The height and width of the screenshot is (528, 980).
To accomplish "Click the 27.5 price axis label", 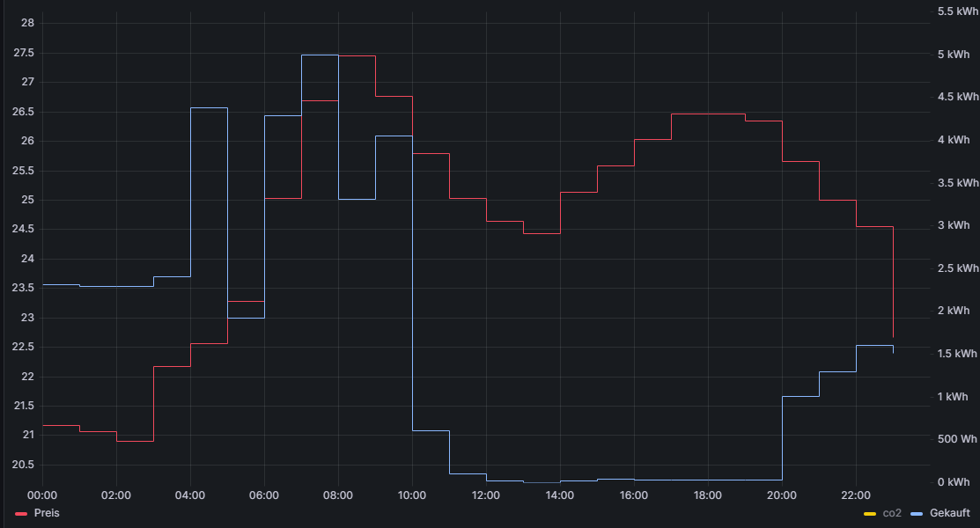I will (24, 53).
